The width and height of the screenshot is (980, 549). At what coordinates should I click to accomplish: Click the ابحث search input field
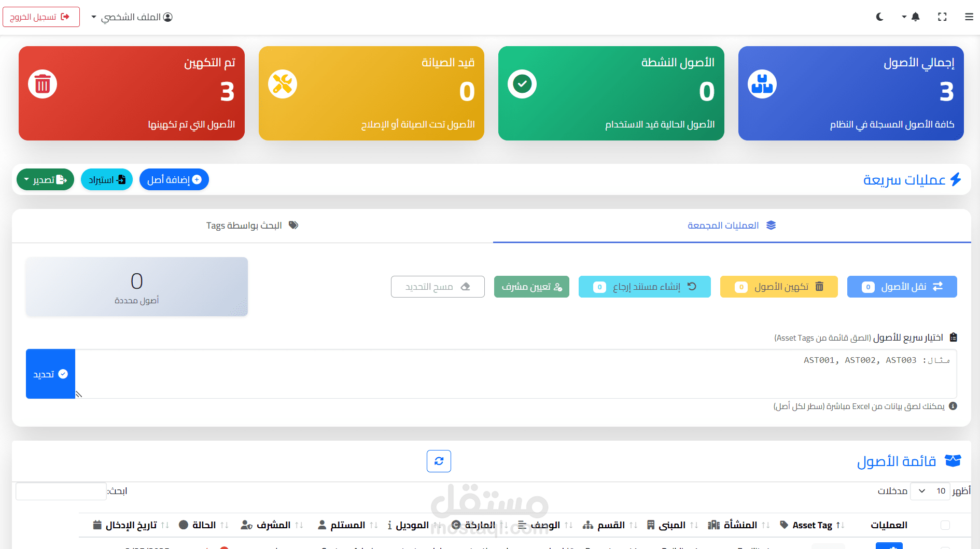(x=60, y=491)
